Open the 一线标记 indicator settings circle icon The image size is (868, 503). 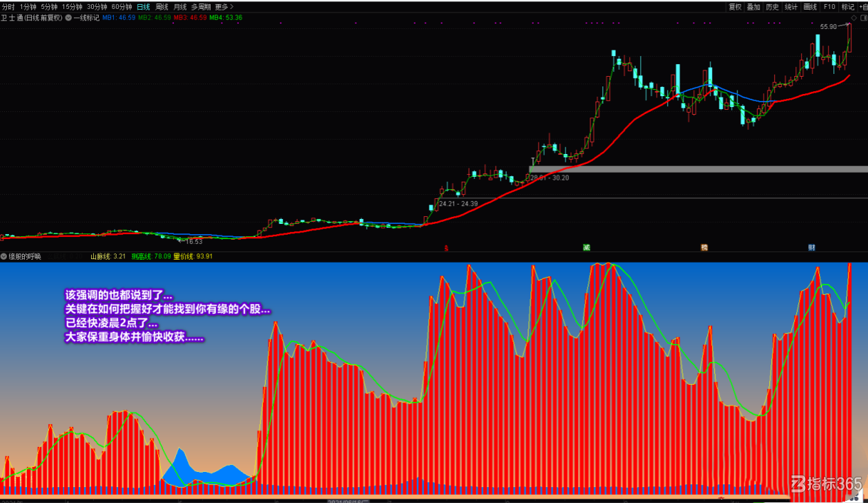(x=68, y=17)
